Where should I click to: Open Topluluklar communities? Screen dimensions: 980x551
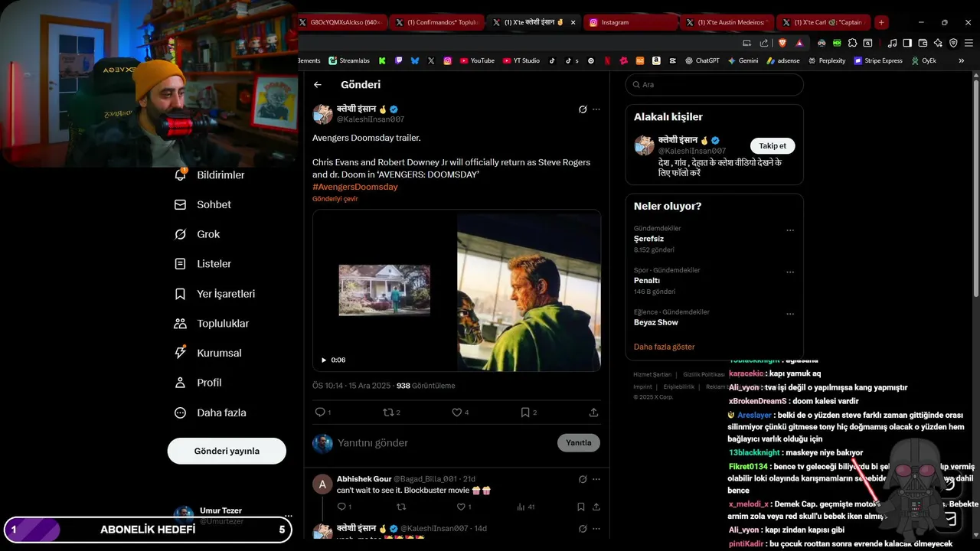(x=212, y=324)
